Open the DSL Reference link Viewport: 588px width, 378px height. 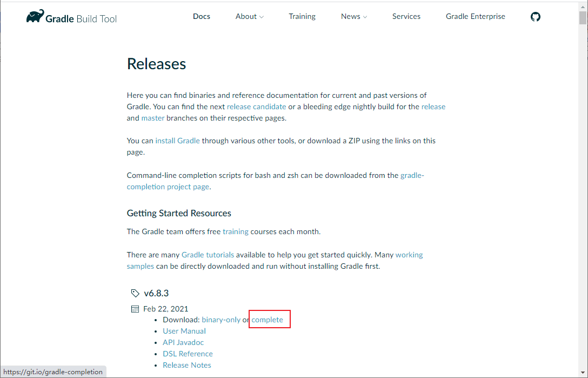tap(188, 354)
